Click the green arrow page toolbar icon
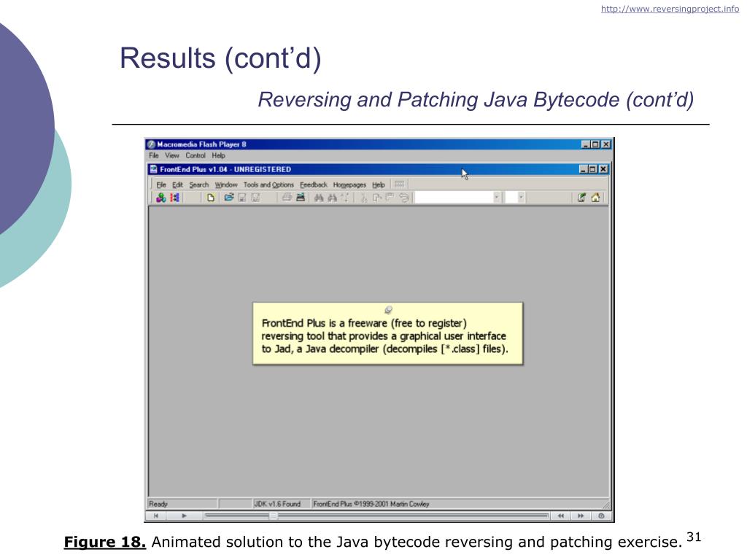 [x=581, y=198]
